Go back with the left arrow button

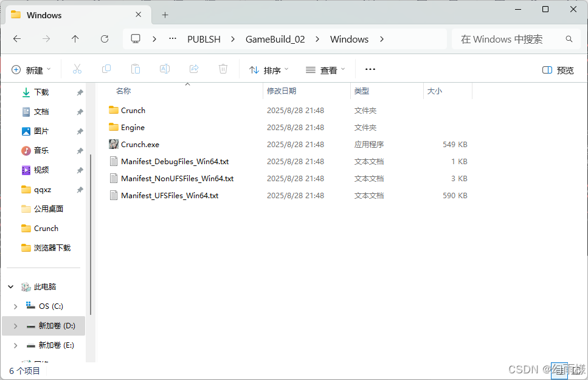coord(17,39)
